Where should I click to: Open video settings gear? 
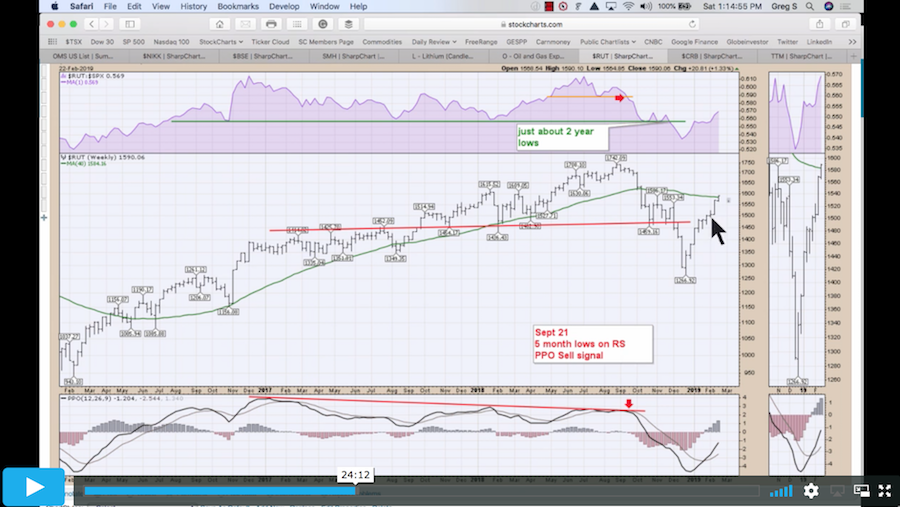[x=810, y=490]
